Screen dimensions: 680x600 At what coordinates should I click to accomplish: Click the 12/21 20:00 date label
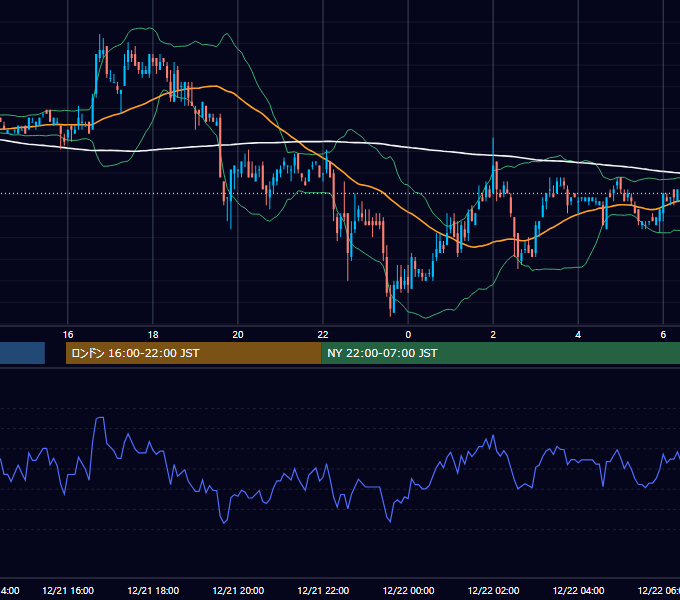coord(238,590)
